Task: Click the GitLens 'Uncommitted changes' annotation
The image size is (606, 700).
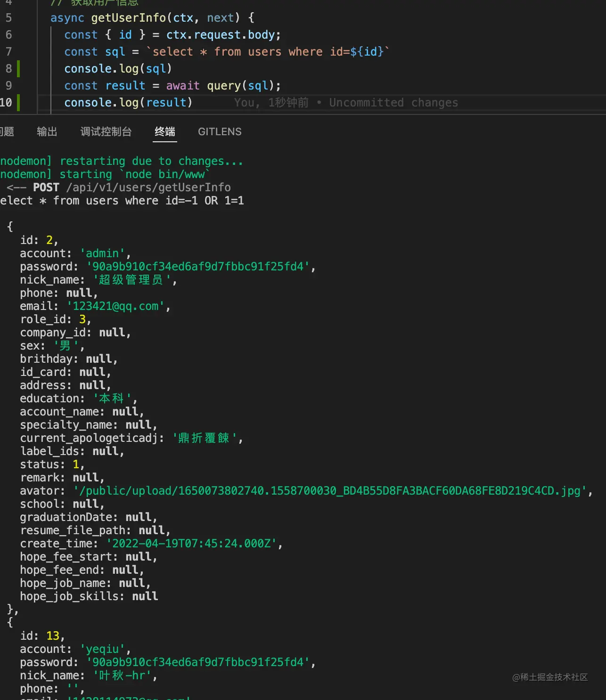Action: pos(393,103)
